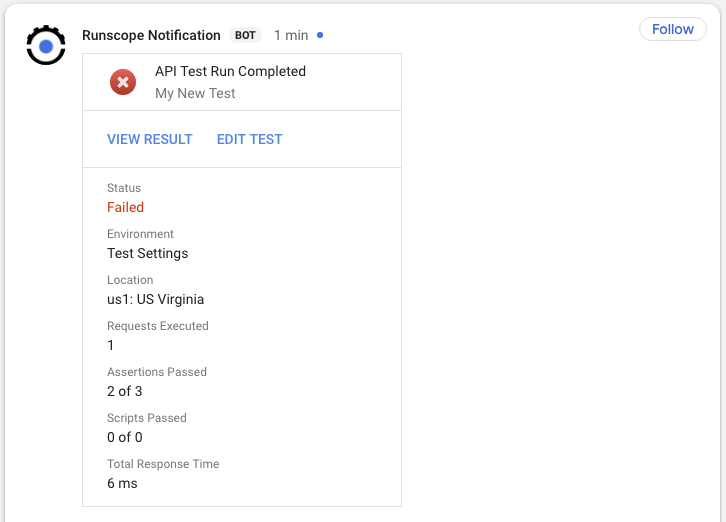
Task: Click the 1 min timestamp
Action: coord(291,35)
